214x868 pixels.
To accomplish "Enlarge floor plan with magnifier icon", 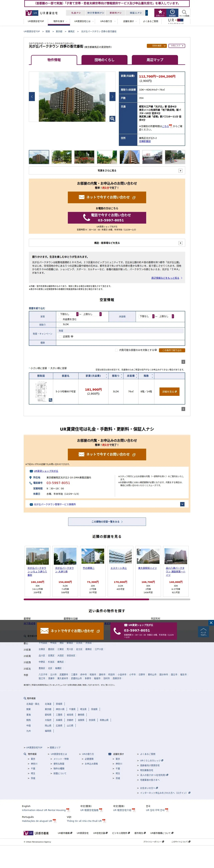I will (50, 400).
